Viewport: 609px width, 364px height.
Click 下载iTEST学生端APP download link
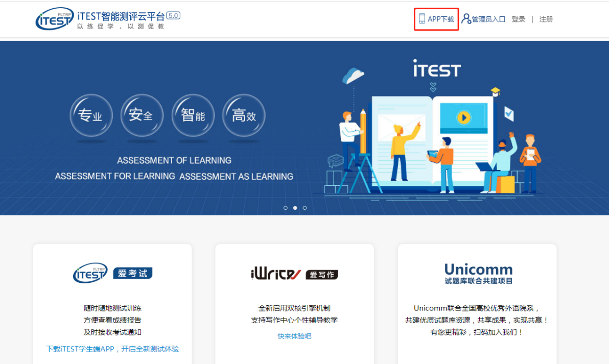click(112, 349)
